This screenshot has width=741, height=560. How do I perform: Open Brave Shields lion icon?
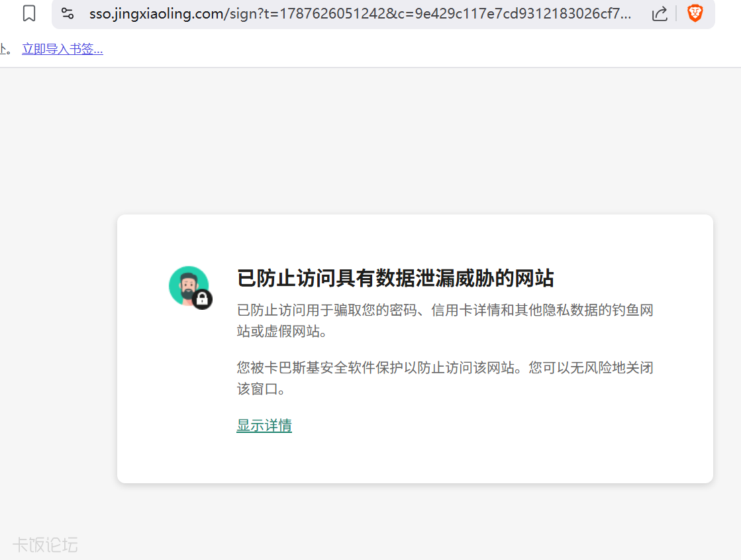click(695, 13)
